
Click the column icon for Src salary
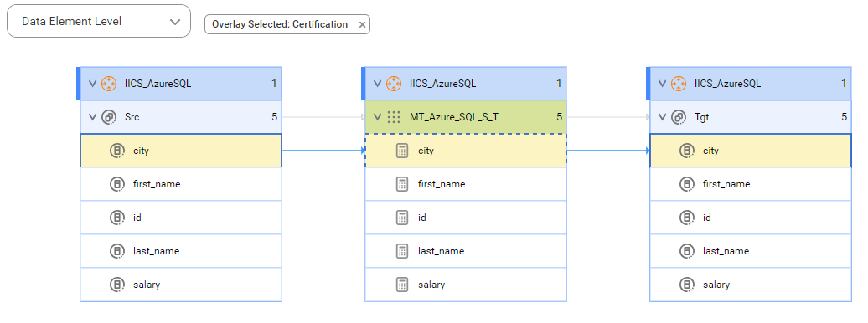[116, 285]
